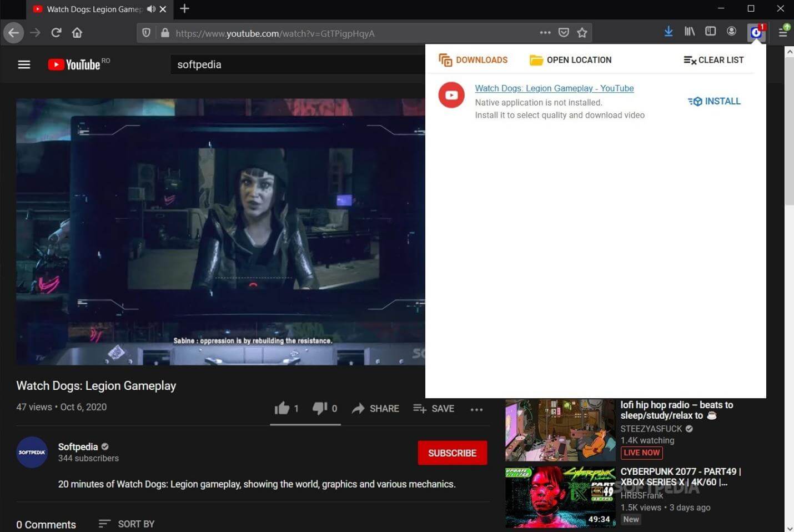
Task: Click CLEAR LIST in the popup
Action: (x=713, y=60)
